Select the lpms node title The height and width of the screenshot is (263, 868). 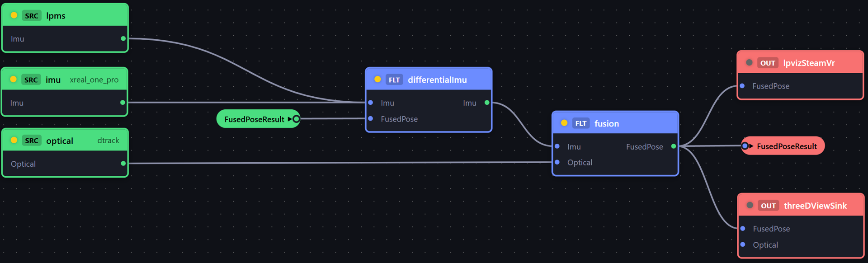click(x=56, y=16)
